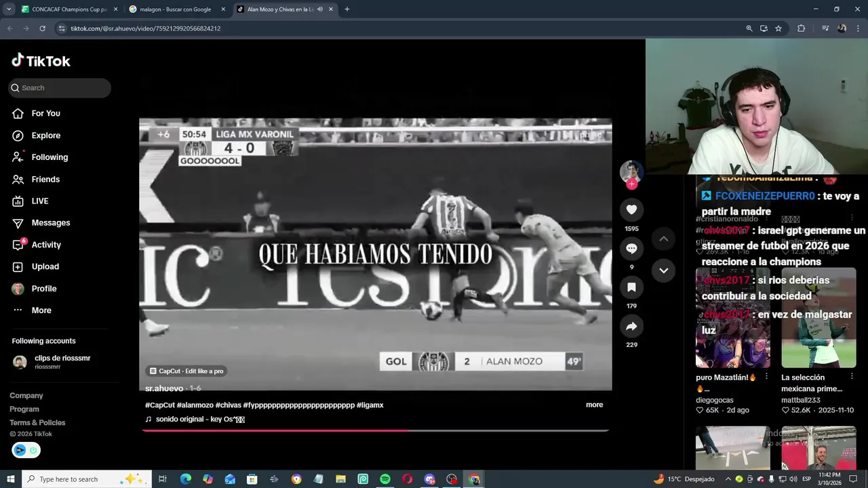
Task: Open the browser extensions puzzle icon
Action: click(802, 28)
